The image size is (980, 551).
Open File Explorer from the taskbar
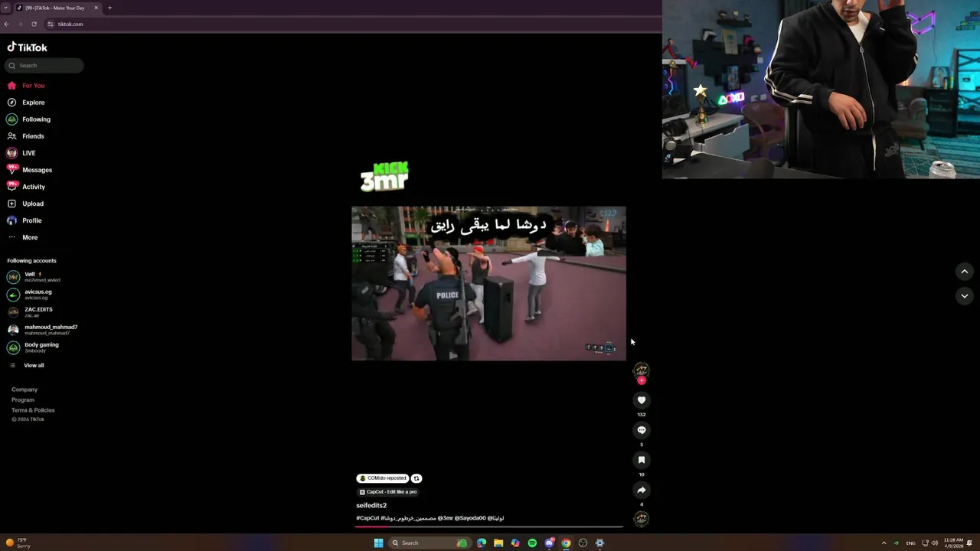point(498,543)
